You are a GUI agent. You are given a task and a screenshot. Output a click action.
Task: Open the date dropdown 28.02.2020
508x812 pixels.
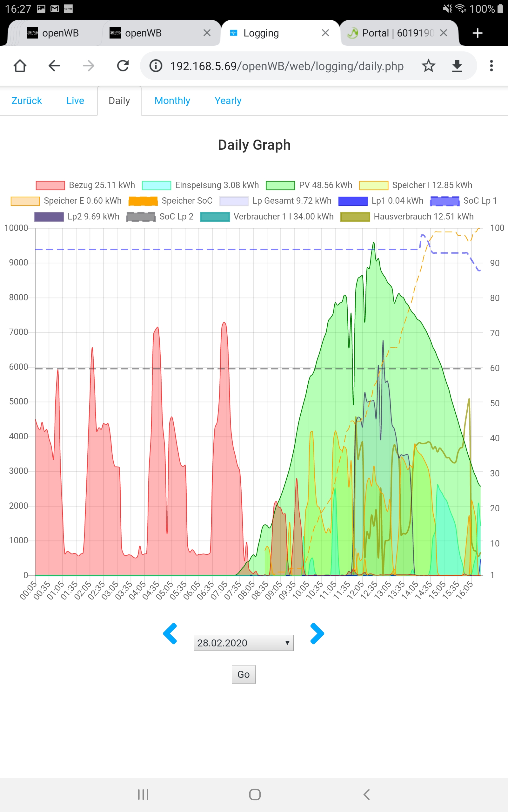[244, 643]
